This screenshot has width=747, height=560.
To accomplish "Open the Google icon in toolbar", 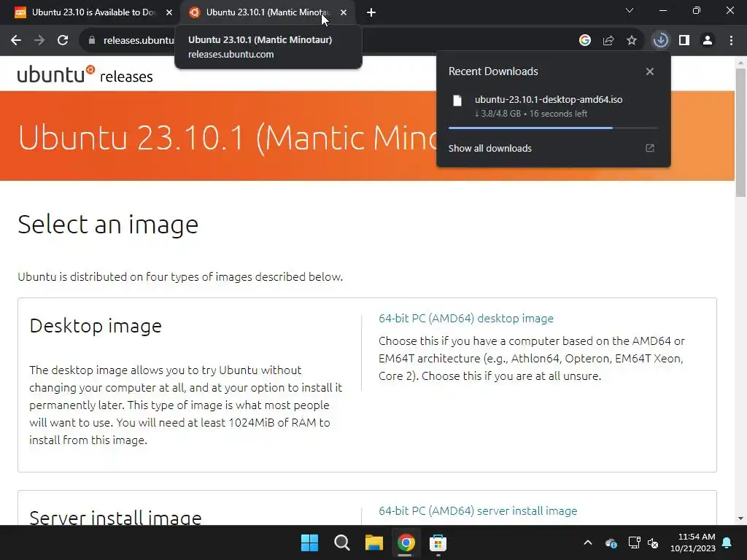I will tap(585, 41).
